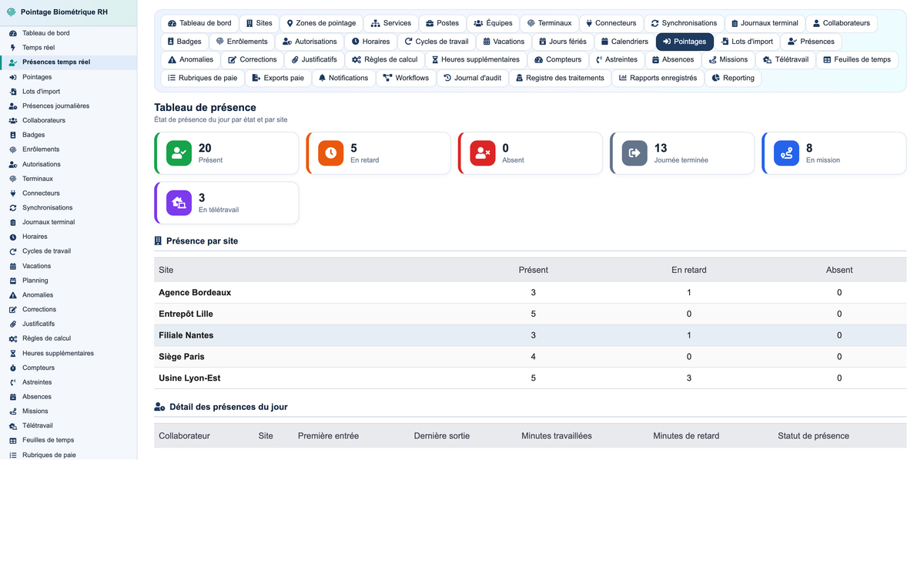Select the Lots d'import tab at top
Image resolution: width=924 pixels, height=578 pixels.
click(x=747, y=42)
